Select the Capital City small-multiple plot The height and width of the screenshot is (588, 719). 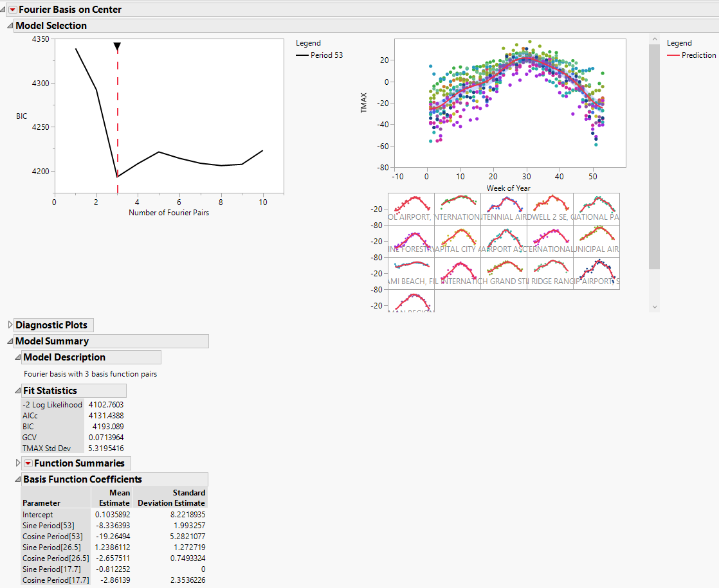pyautogui.click(x=457, y=240)
